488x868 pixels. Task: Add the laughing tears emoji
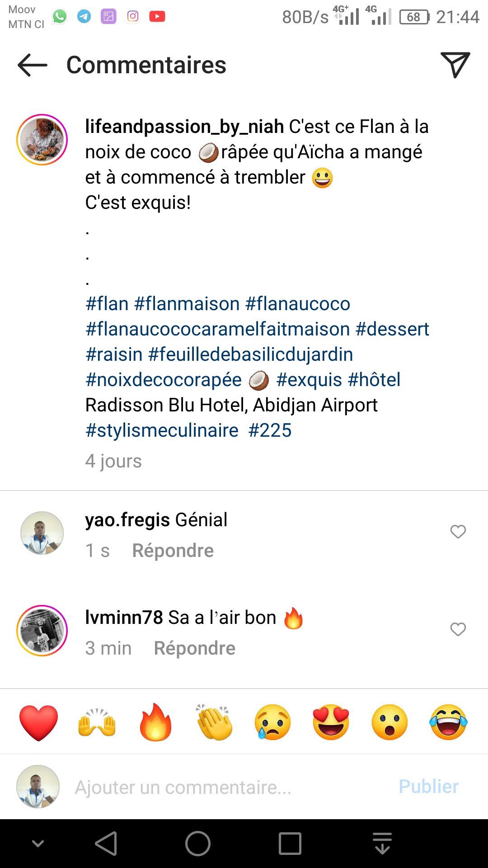pos(448,722)
